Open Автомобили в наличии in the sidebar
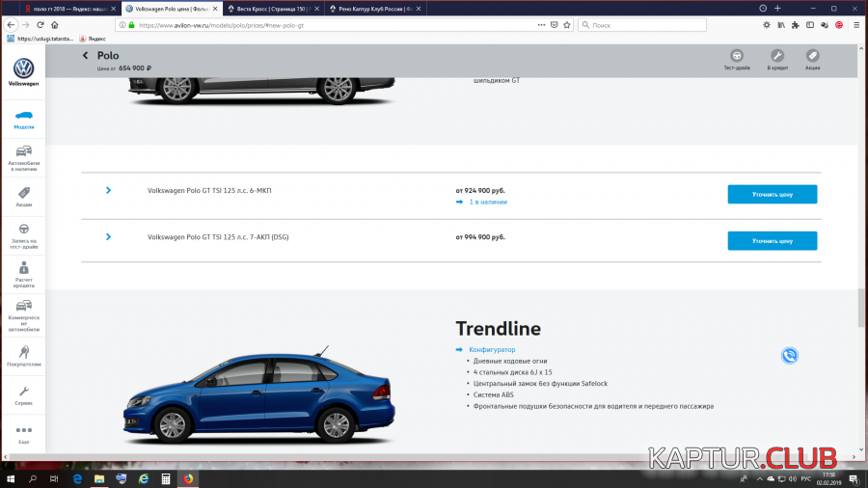The height and width of the screenshot is (488, 868). [24, 158]
